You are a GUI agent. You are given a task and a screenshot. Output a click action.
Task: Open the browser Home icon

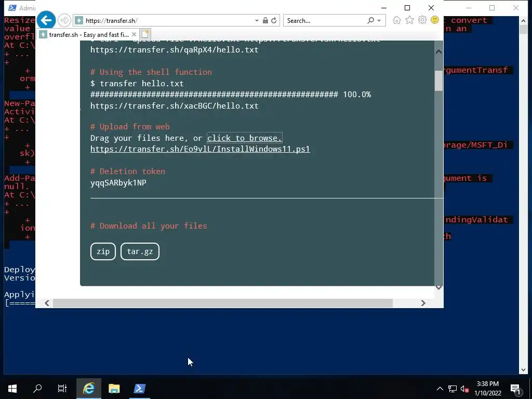click(x=396, y=20)
